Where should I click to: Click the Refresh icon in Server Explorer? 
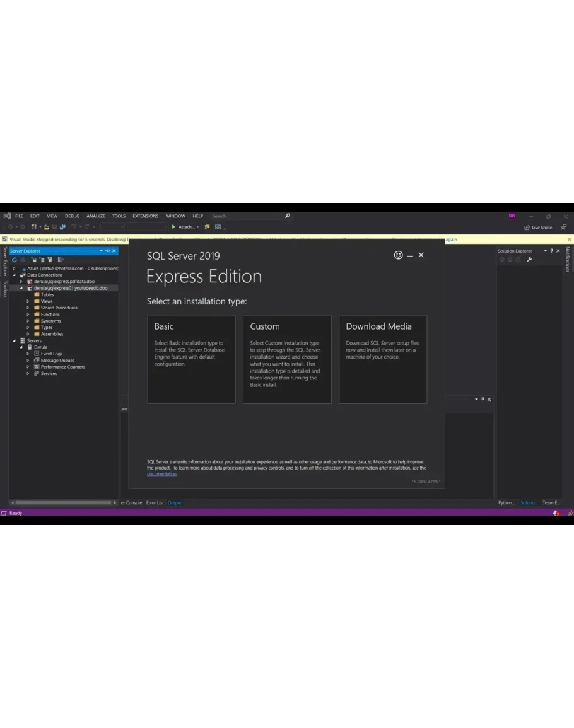(14, 260)
